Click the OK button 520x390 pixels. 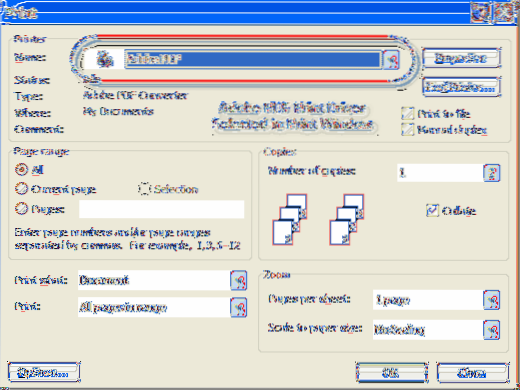(x=392, y=373)
